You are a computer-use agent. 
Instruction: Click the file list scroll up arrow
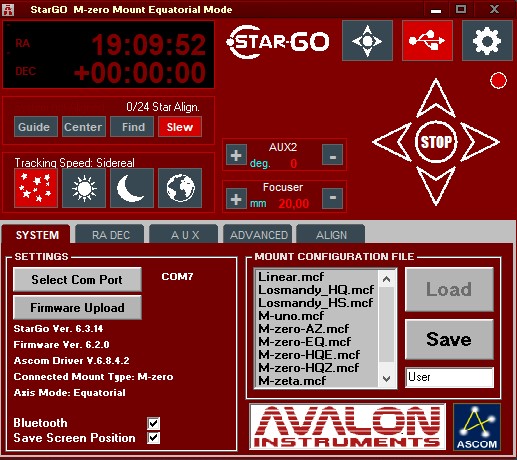(387, 279)
